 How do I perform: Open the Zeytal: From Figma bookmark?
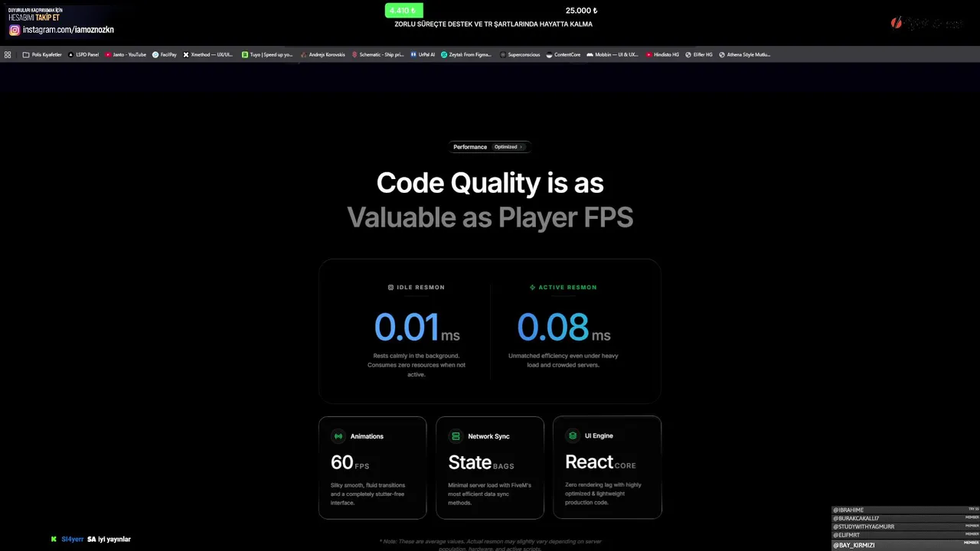click(466, 55)
